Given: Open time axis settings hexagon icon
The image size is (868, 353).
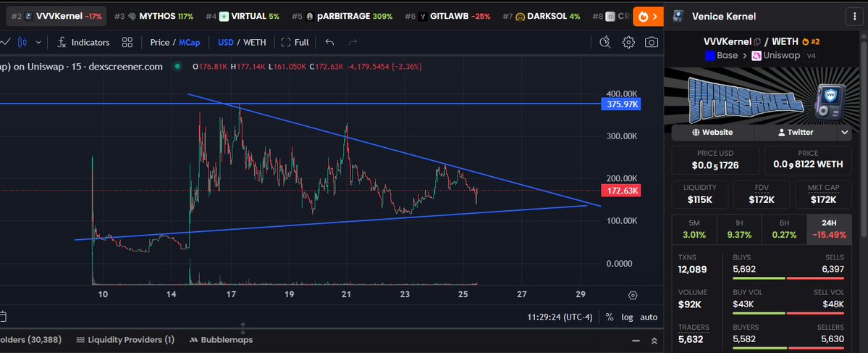Looking at the screenshot, I should coord(633,295).
